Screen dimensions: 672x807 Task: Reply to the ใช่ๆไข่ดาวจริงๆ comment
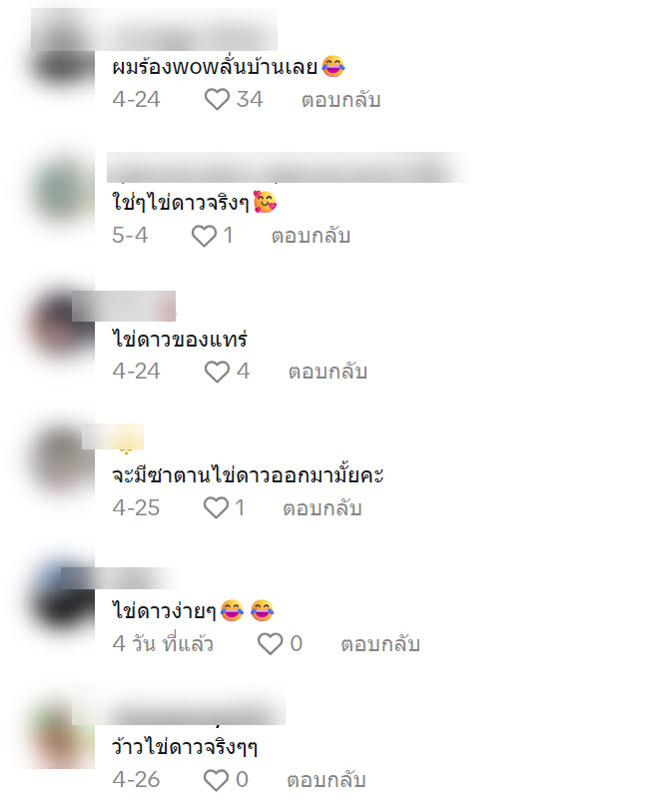coord(311,236)
